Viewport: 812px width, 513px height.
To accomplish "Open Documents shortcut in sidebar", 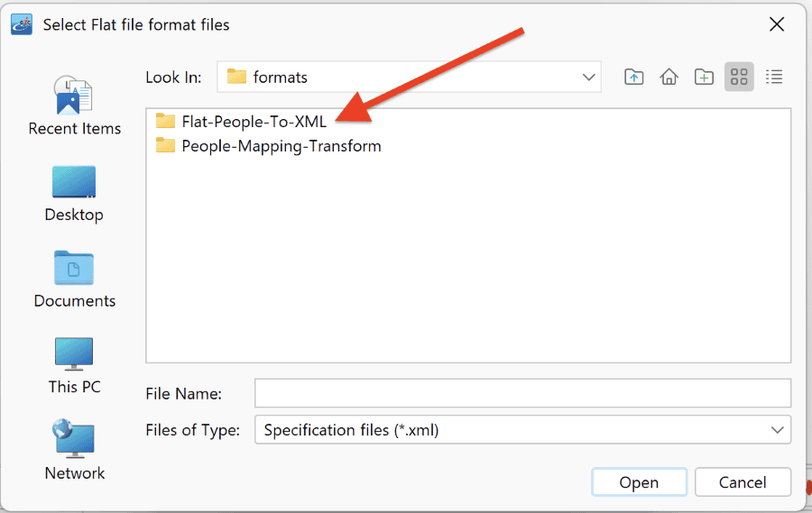I will (x=75, y=279).
